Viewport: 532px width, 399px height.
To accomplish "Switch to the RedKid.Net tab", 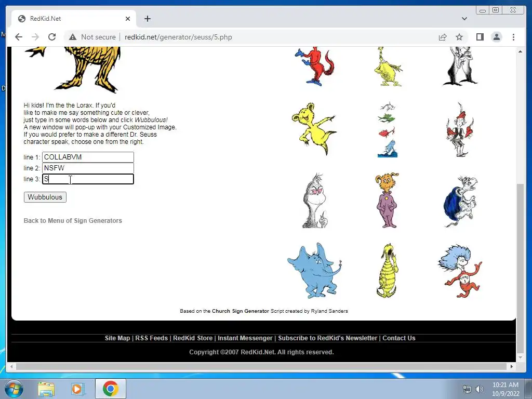I will tap(74, 19).
